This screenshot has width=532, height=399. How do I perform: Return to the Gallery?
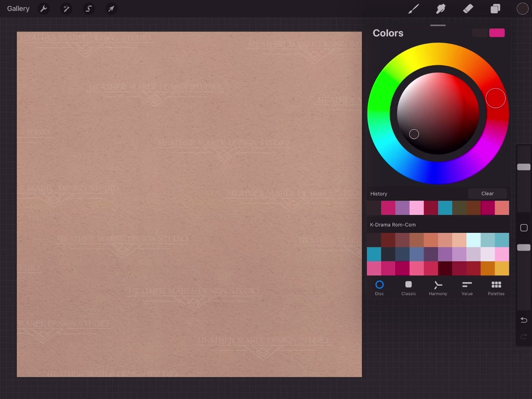coord(18,8)
